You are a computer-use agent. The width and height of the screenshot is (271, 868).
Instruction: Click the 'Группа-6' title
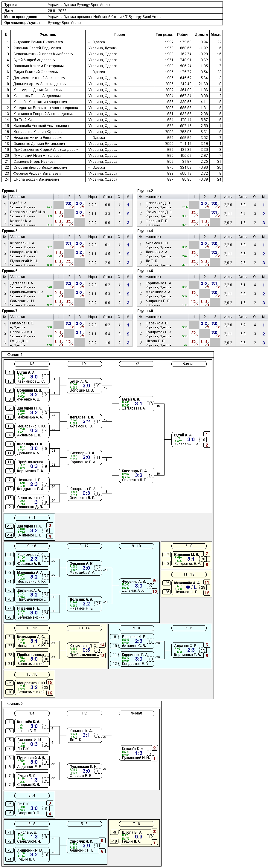coord(145,271)
